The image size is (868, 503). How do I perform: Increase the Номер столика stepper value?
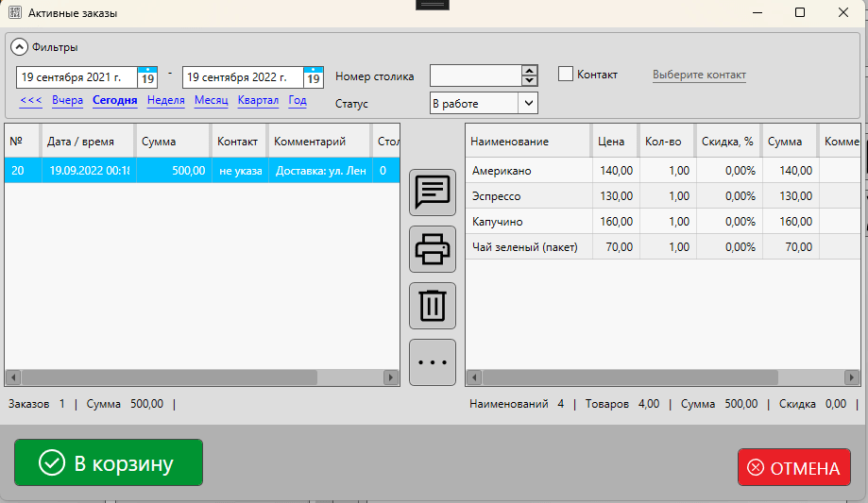pyautogui.click(x=529, y=71)
